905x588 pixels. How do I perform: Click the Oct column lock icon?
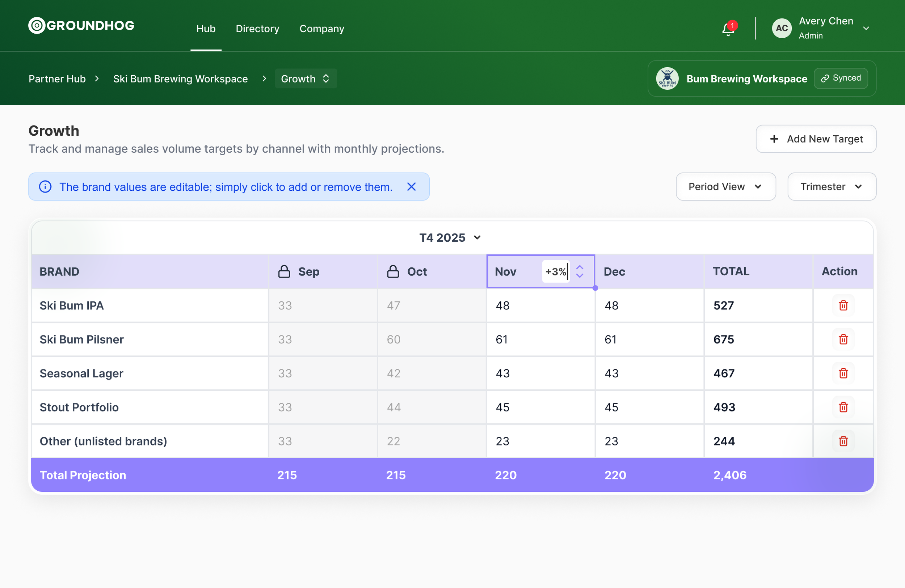393,271
